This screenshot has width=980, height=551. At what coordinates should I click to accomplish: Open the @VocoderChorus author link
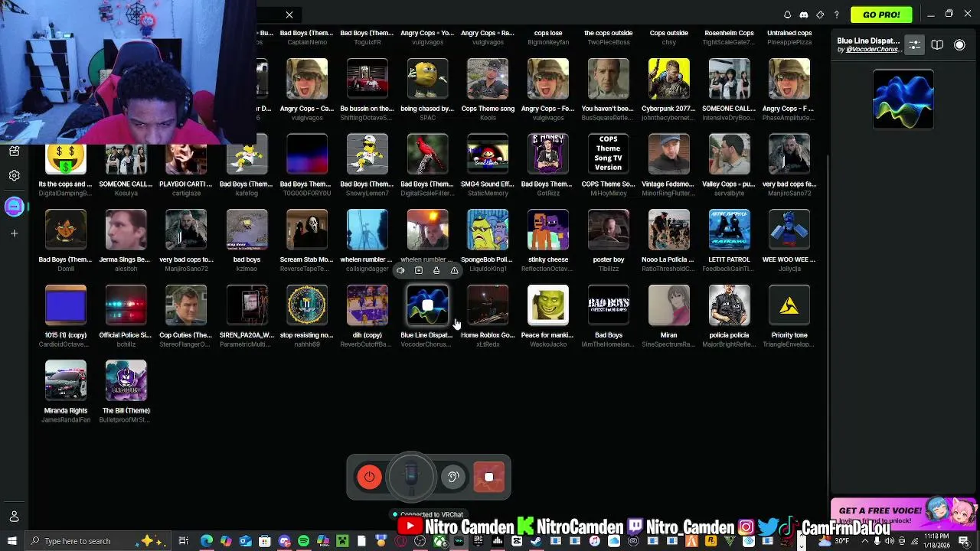873,50
